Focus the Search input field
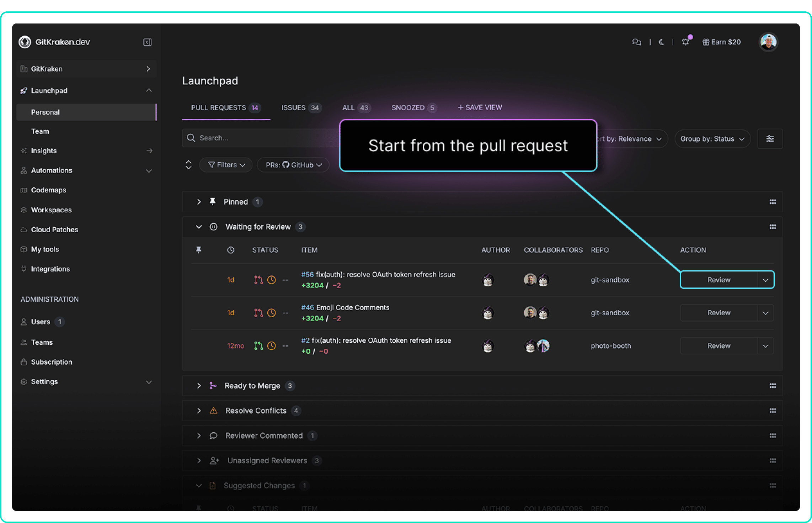The width and height of the screenshot is (812, 523). (261, 138)
